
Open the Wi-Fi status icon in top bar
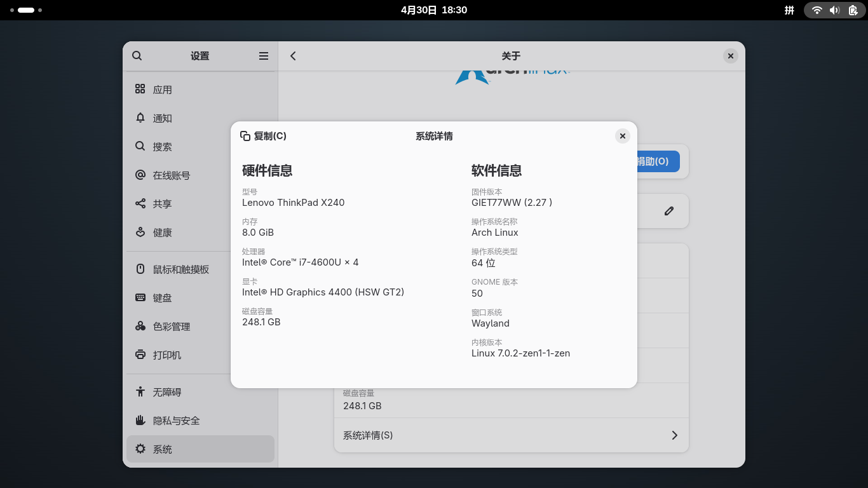pyautogui.click(x=817, y=10)
